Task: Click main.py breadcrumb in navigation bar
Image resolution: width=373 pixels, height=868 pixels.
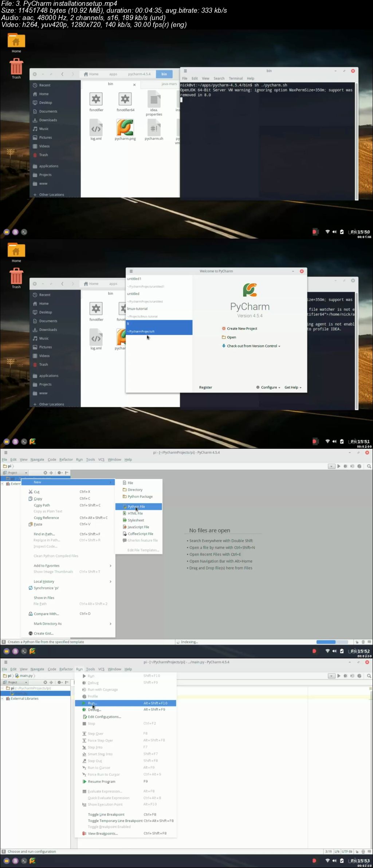Action: click(x=24, y=676)
